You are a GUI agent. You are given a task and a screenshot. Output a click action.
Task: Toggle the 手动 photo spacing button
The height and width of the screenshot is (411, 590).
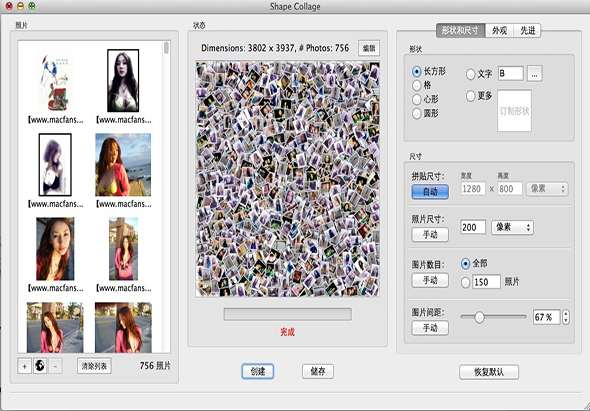[x=430, y=328]
